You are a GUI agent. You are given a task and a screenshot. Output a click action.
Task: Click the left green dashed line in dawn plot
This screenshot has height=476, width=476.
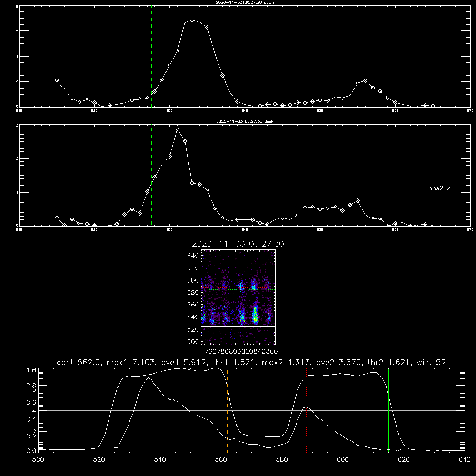click(151, 58)
